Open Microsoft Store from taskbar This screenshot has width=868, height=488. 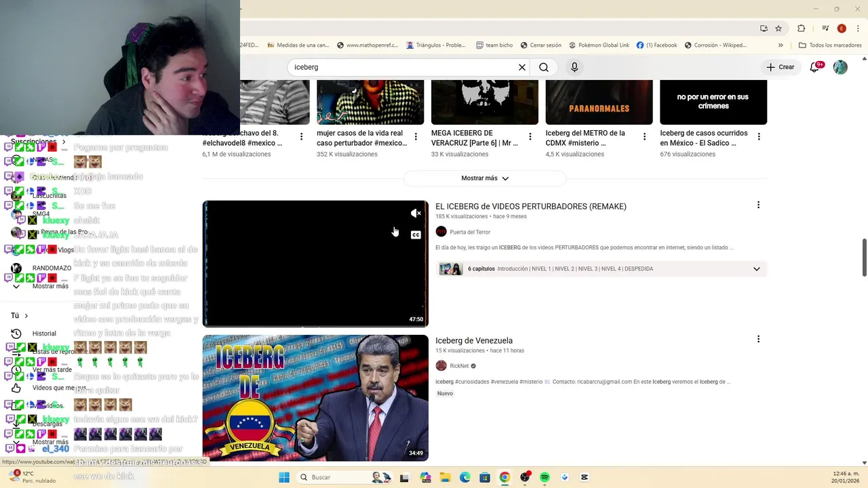coord(485,477)
